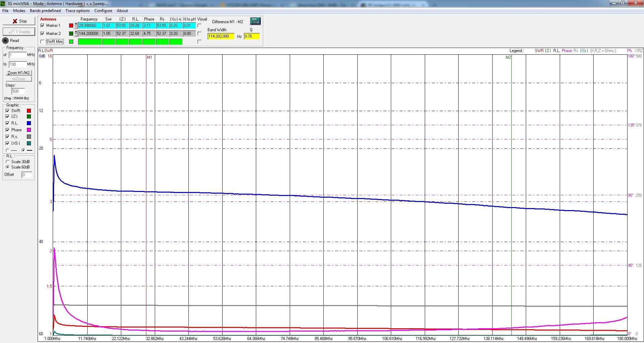Click the Marker 2 frequency stepper
Screen dimensions: 644x343
tap(76, 34)
